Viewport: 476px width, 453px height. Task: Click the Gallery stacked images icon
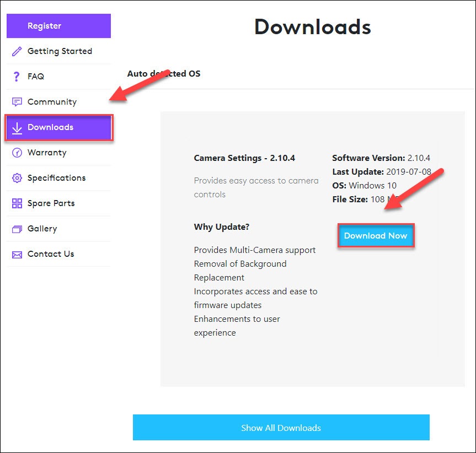[x=17, y=229]
